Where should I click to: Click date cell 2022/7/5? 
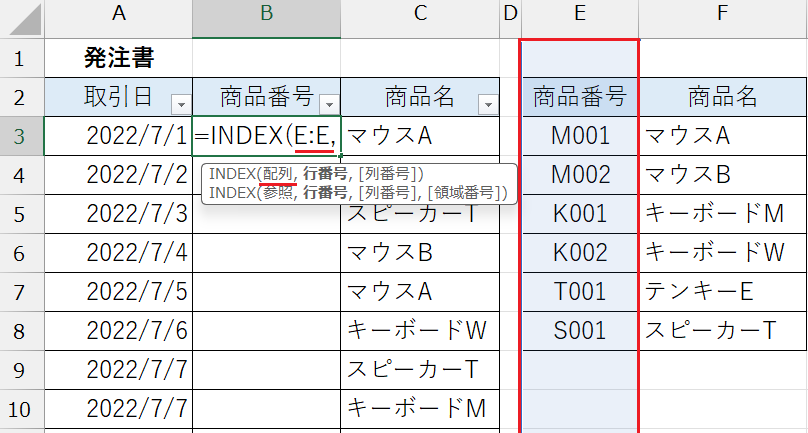point(119,291)
